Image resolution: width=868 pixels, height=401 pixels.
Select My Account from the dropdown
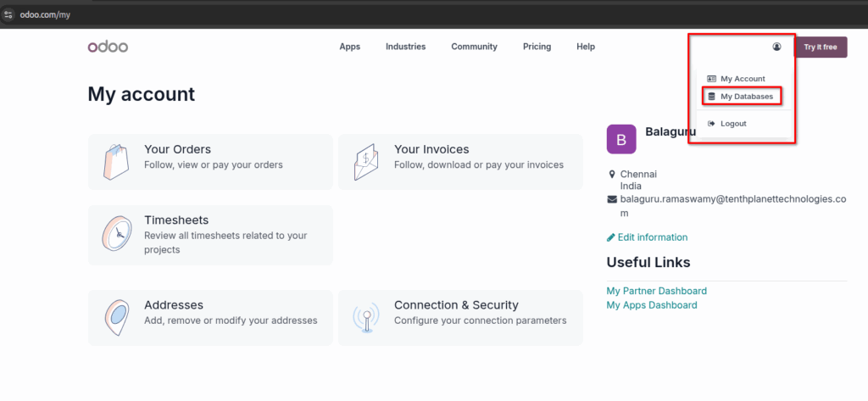coord(743,79)
